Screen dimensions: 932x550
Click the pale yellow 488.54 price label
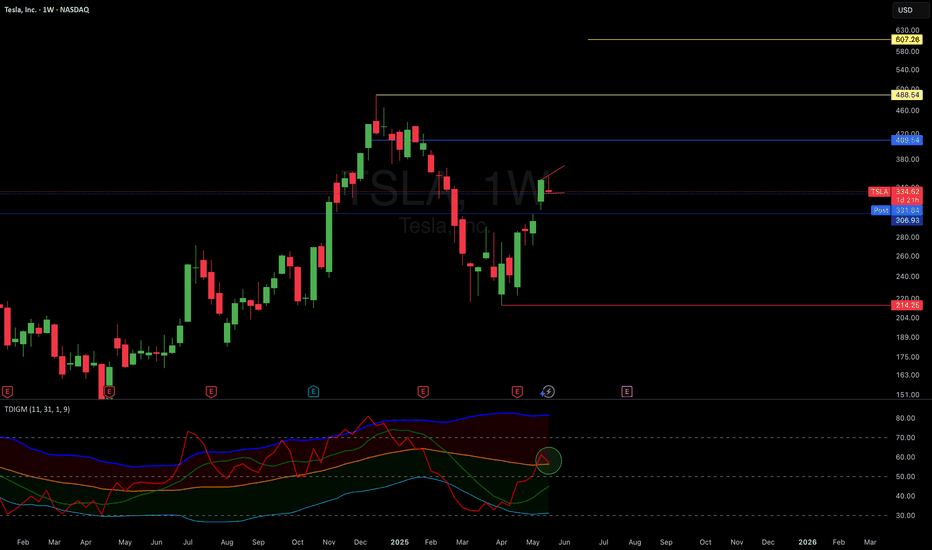pos(907,95)
